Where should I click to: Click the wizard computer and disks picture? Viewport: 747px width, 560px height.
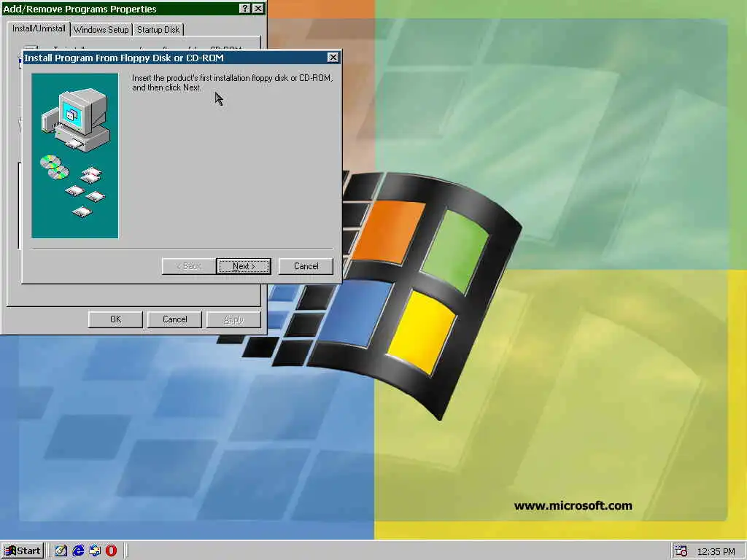coord(75,156)
